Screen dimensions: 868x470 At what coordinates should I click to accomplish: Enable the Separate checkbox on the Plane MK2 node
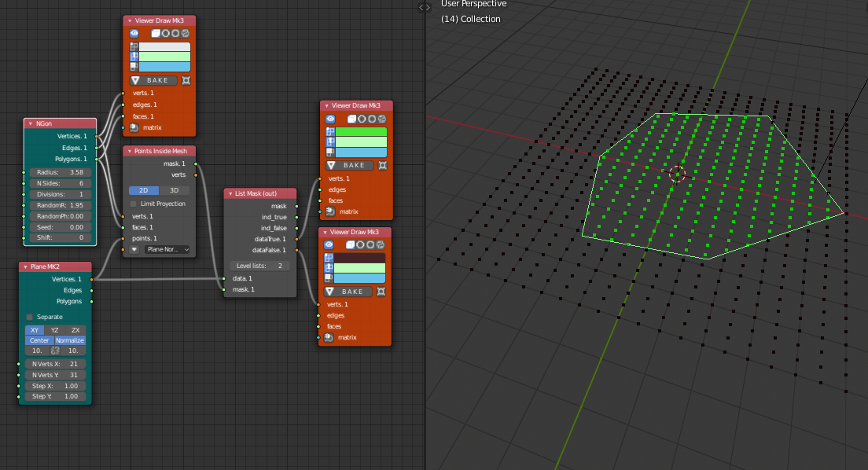click(29, 317)
